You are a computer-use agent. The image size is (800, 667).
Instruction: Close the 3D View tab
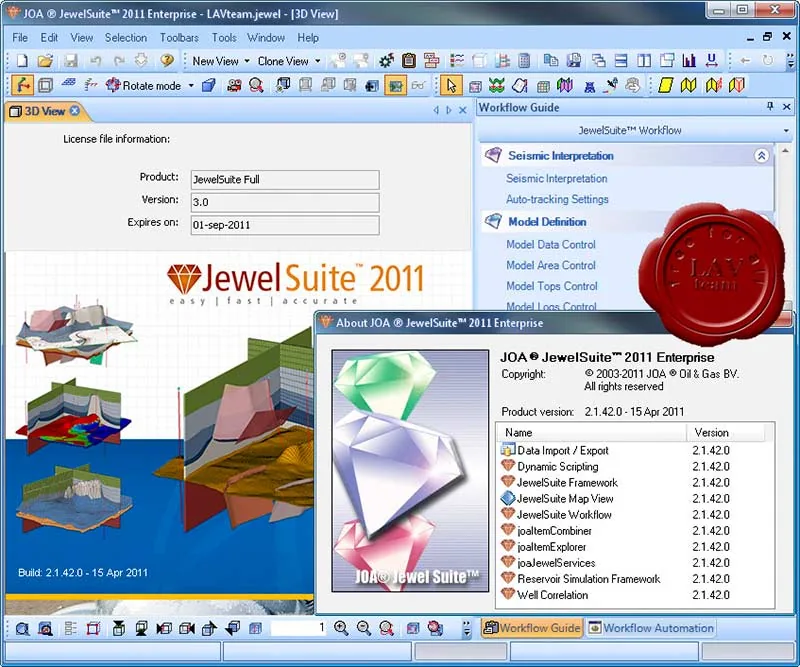tap(75, 110)
